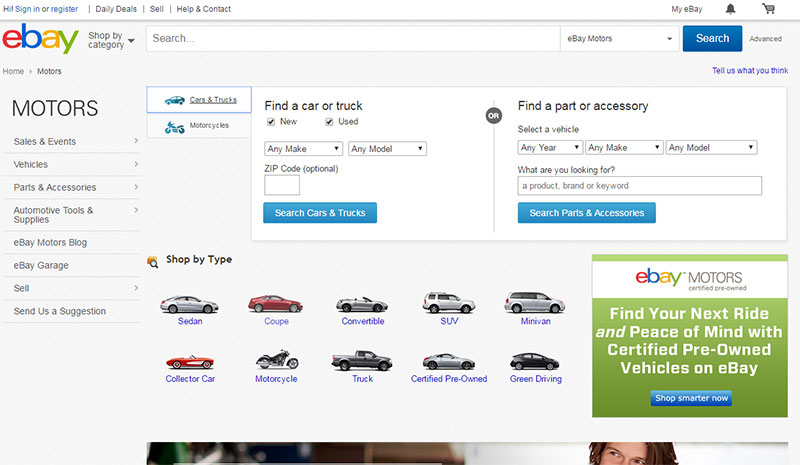Click the register link
This screenshot has height=465, width=800.
(x=64, y=9)
